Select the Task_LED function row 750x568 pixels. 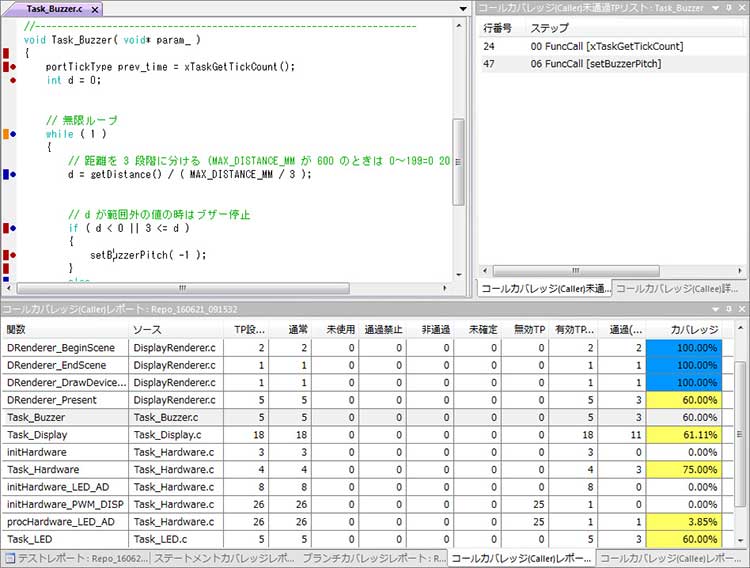367,539
